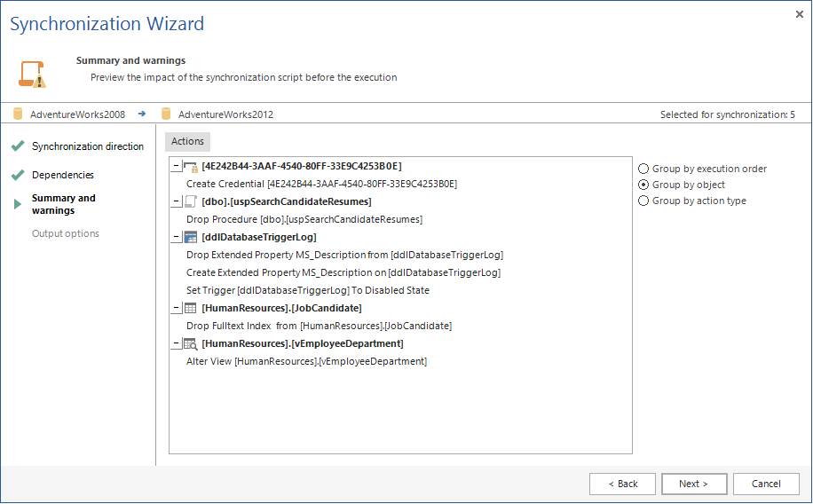Collapse the [dbo].[uspSearchCandidateResumes] node
This screenshot has height=504, width=813.
coord(177,201)
